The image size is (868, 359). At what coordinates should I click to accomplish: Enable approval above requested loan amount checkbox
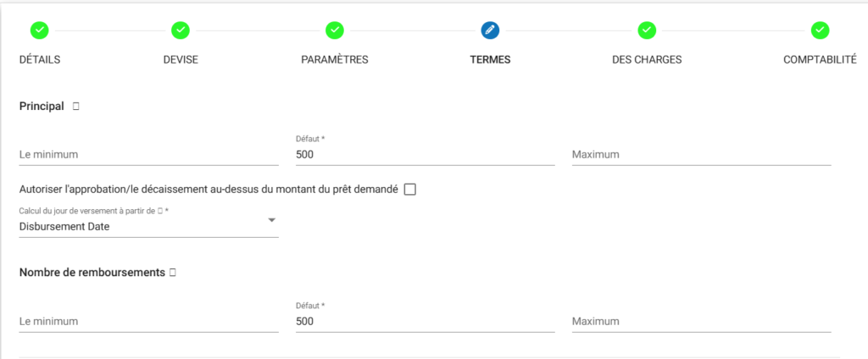click(410, 190)
